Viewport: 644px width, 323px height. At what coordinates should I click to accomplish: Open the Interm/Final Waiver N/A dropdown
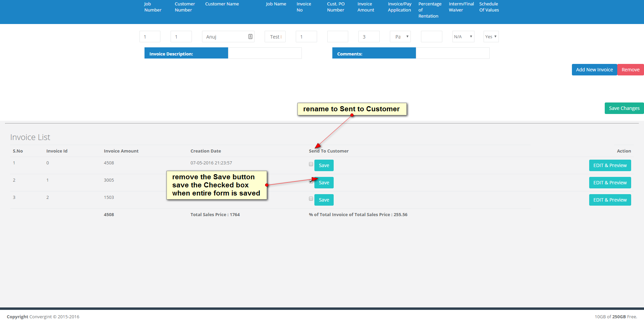pyautogui.click(x=463, y=37)
